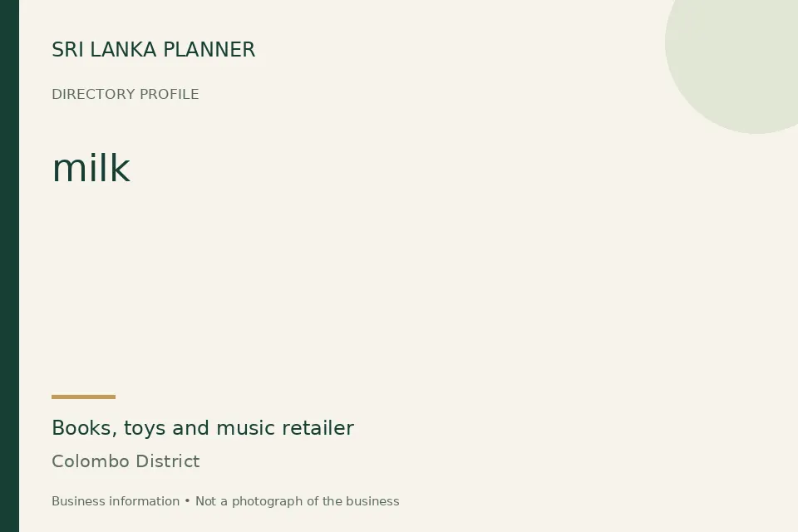Click Not a photograph of the business
Screen dimensions: 798x532
[x=298, y=501]
